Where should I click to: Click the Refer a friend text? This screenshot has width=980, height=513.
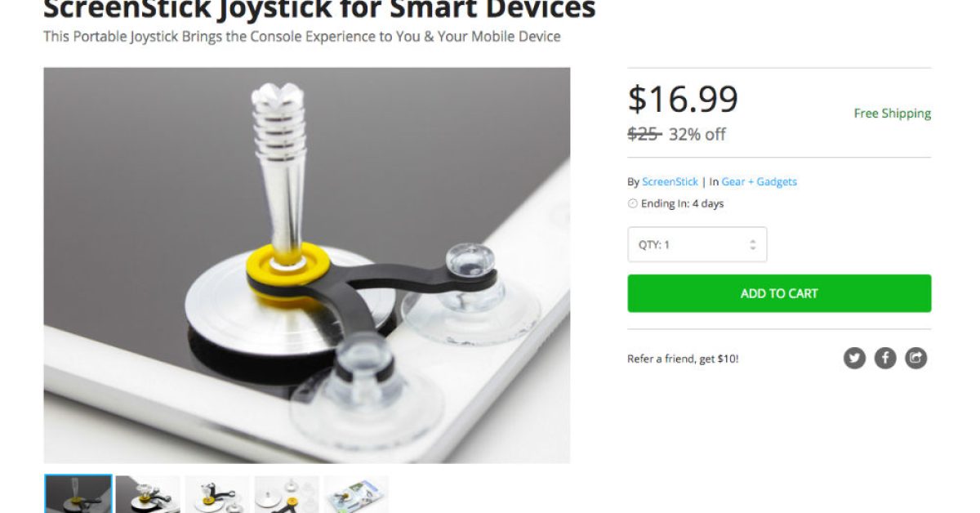pos(683,359)
